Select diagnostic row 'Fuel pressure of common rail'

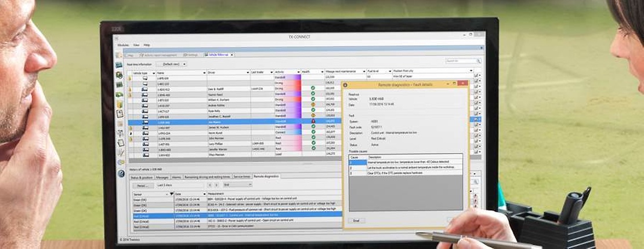click(x=237, y=210)
